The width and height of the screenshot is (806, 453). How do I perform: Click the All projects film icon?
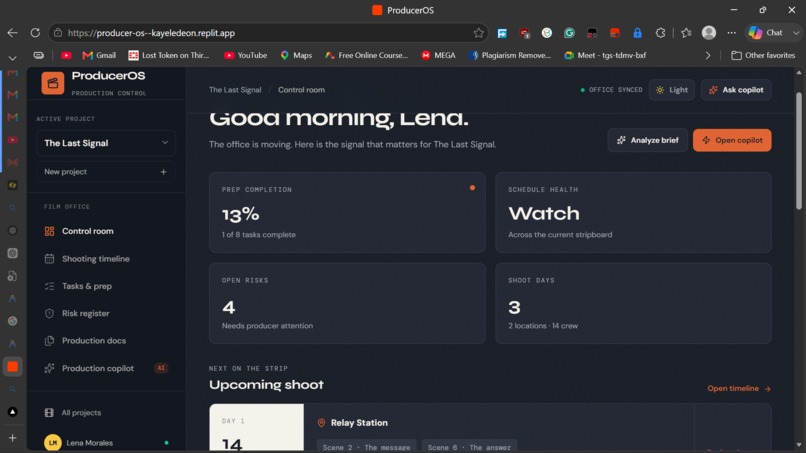pos(49,412)
